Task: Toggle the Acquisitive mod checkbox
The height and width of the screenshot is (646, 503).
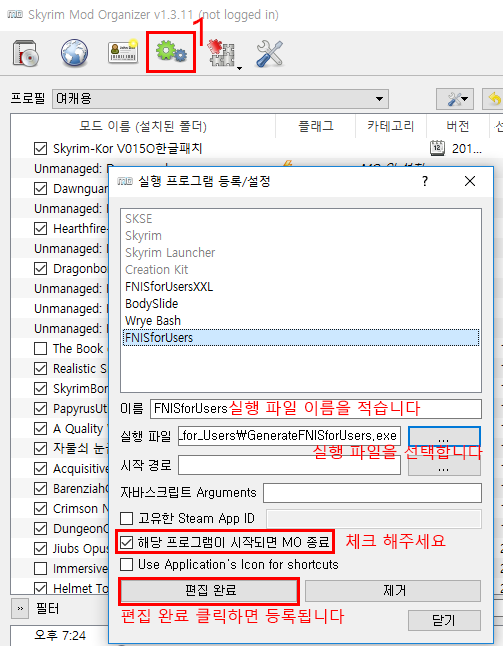Action: click(40, 468)
